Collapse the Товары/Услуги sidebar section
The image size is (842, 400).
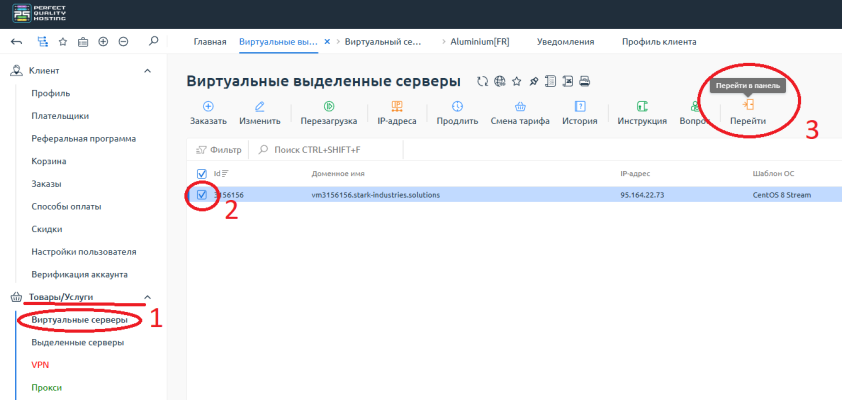[x=148, y=297]
